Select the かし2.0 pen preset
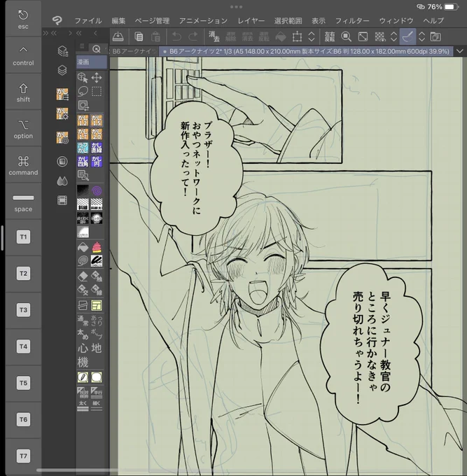The height and width of the screenshot is (476, 467). coord(97,134)
